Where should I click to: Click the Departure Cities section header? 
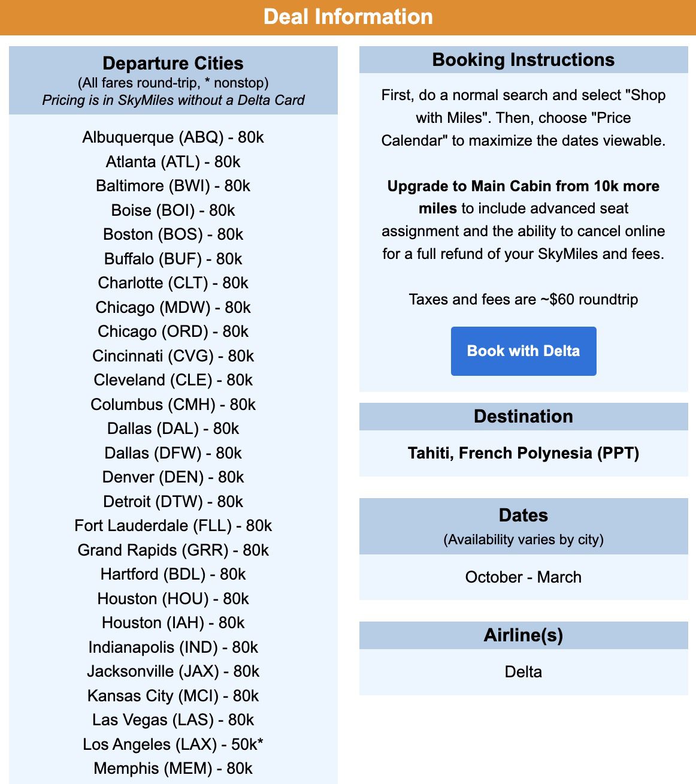(173, 63)
